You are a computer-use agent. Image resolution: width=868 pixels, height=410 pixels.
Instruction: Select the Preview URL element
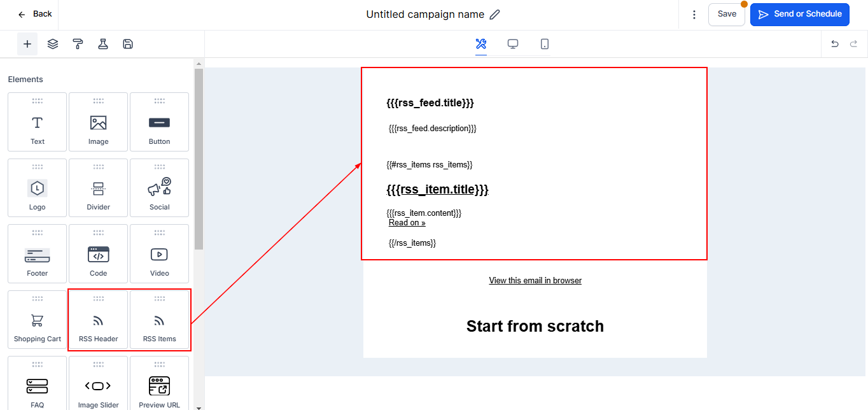[x=159, y=383]
